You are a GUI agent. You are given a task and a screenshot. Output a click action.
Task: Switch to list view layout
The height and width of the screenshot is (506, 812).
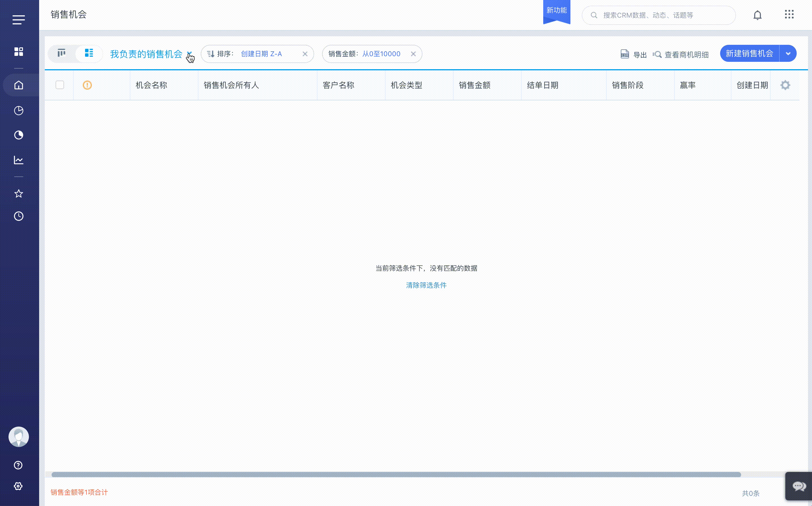(x=89, y=53)
